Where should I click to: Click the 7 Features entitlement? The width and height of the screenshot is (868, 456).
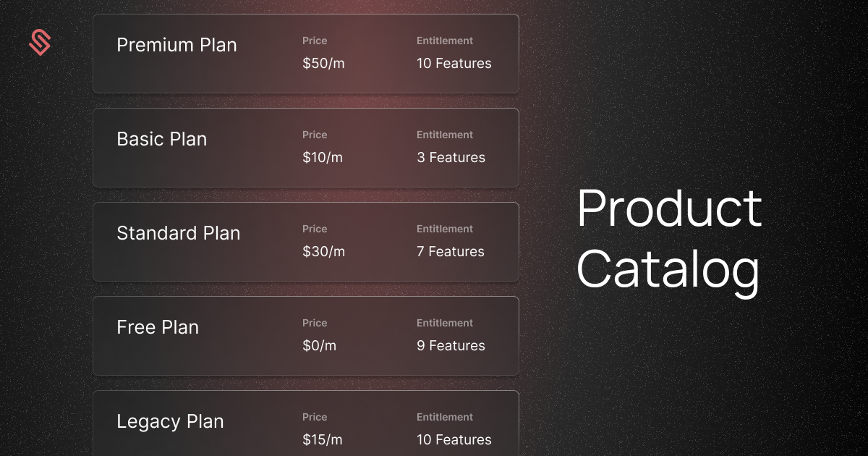point(451,252)
